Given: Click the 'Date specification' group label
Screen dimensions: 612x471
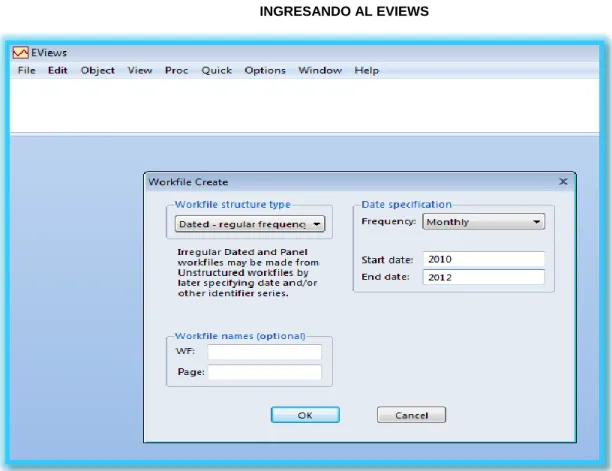Looking at the screenshot, I should click(406, 204).
